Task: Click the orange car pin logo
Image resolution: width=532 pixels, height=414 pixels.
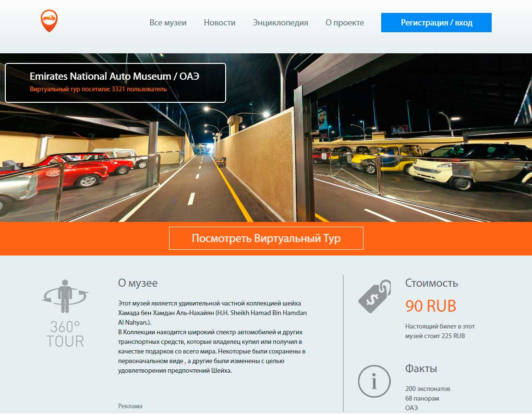Action: point(49,21)
